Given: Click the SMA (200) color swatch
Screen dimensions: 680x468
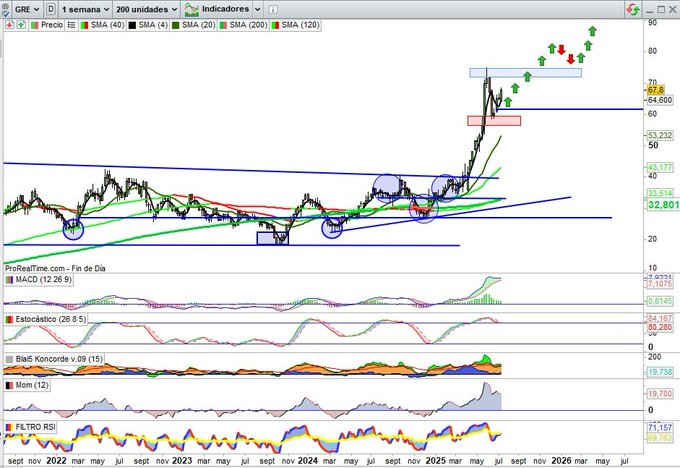Looking at the screenshot, I should click(x=223, y=25).
